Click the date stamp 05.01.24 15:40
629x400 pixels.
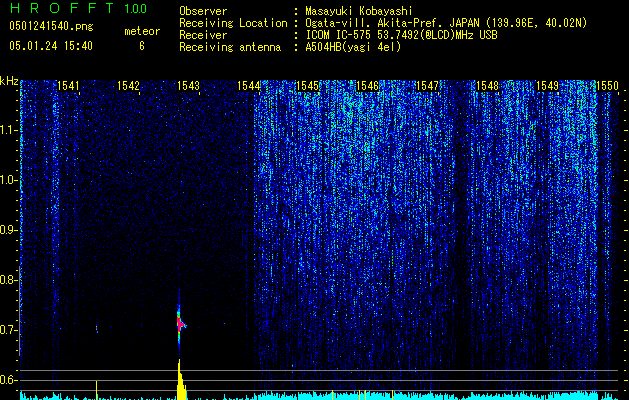coord(51,46)
